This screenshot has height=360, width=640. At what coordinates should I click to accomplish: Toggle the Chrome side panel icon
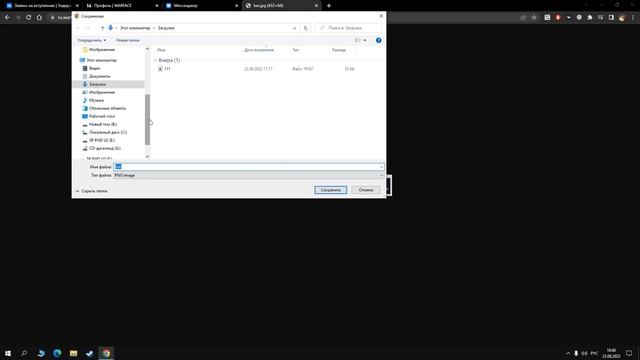point(611,18)
